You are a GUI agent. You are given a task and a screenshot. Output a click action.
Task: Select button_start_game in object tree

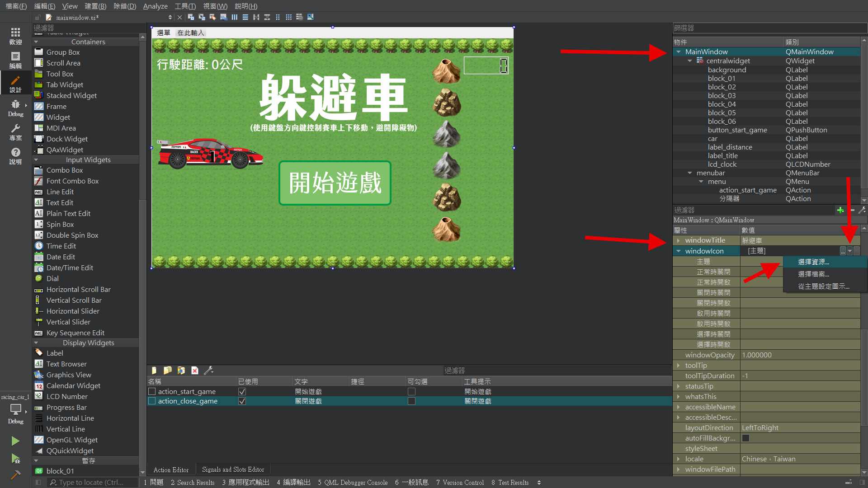coord(737,130)
